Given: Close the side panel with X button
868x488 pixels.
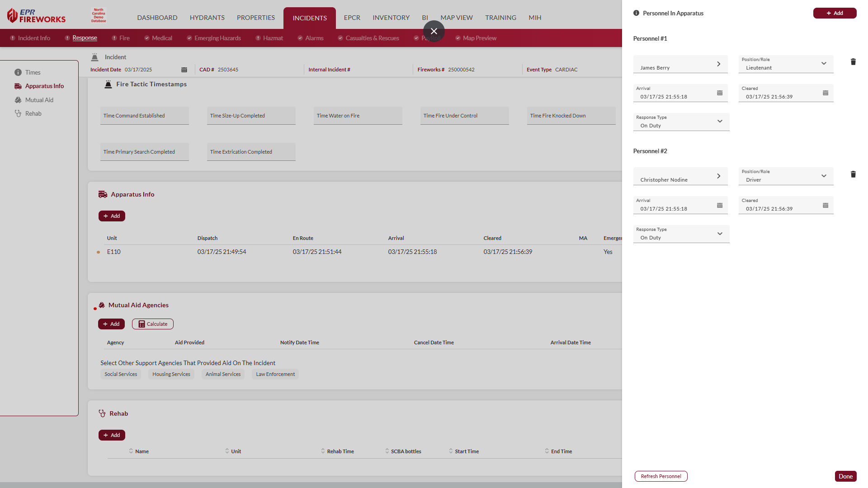Looking at the screenshot, I should click(434, 31).
